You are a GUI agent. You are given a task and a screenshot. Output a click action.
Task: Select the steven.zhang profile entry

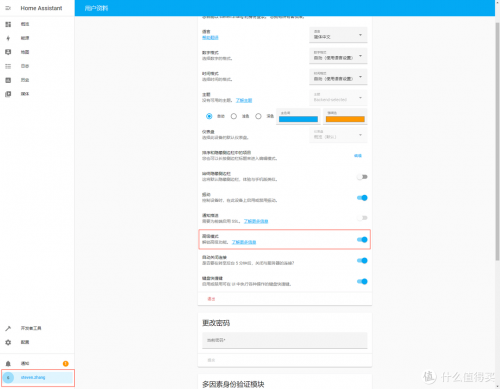[x=38, y=378]
